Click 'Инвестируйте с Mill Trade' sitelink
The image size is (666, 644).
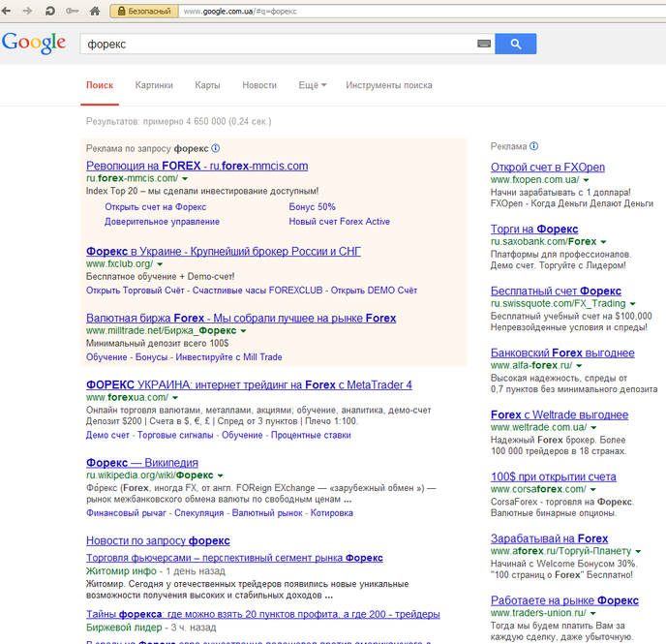(x=228, y=357)
